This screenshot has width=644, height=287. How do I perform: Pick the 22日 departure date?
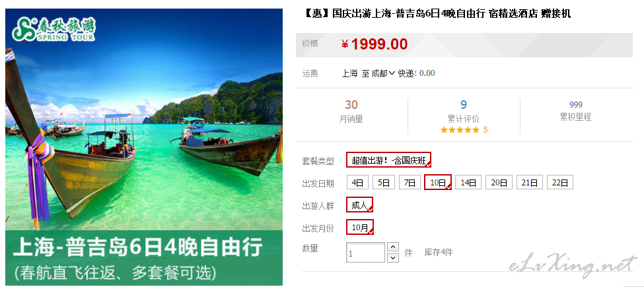pos(560,183)
